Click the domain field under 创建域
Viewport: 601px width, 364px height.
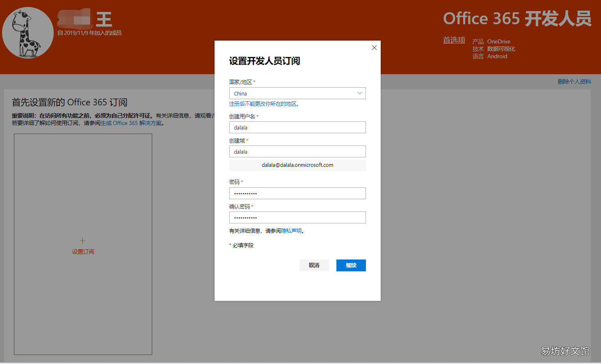[x=297, y=152]
